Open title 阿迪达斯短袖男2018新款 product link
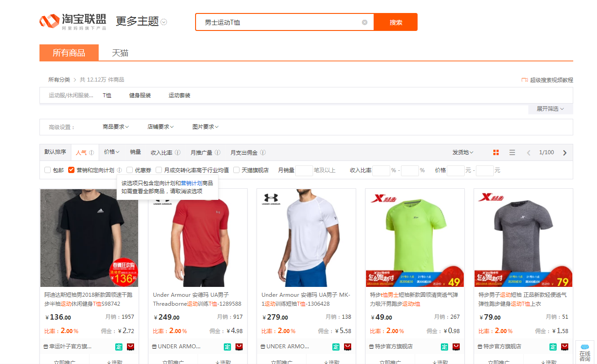The height and width of the screenshot is (364, 597). pos(88,299)
